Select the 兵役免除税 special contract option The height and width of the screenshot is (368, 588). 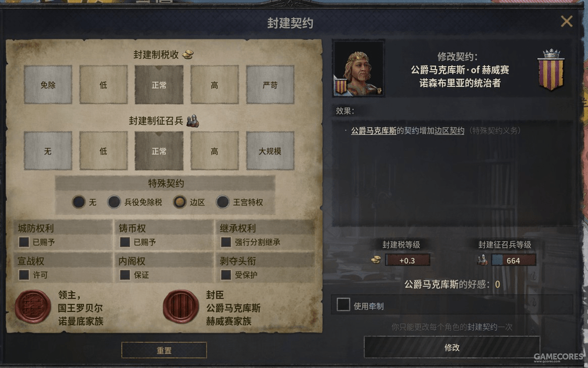[x=114, y=202]
